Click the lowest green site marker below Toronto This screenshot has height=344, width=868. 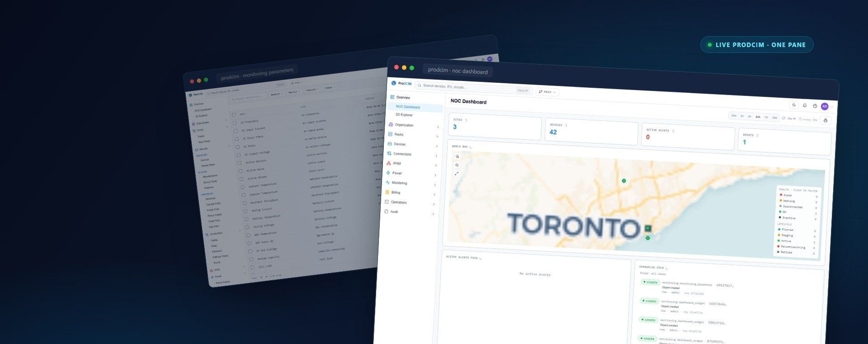[x=648, y=238]
